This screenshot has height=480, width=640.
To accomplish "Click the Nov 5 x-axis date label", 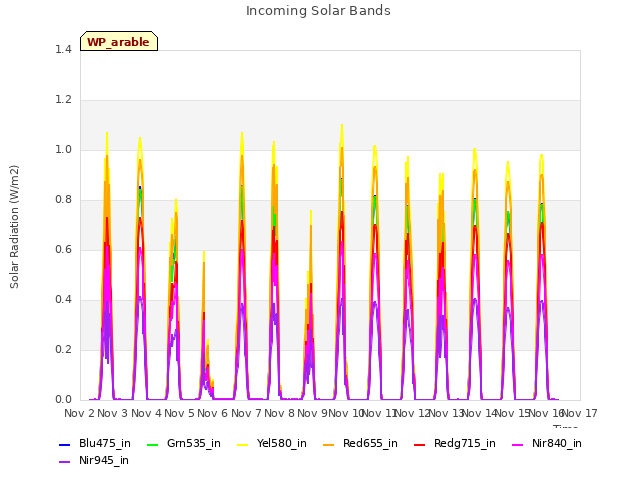I will pos(180,413).
